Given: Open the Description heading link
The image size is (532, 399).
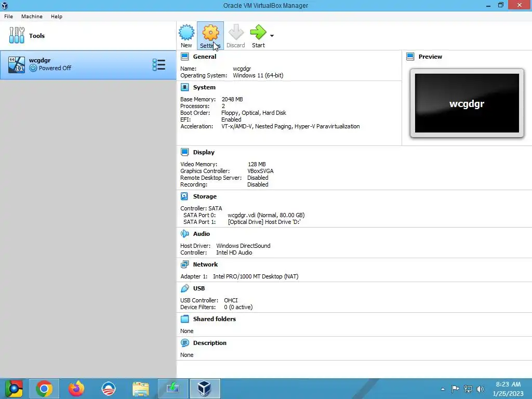Looking at the screenshot, I should 210,343.
